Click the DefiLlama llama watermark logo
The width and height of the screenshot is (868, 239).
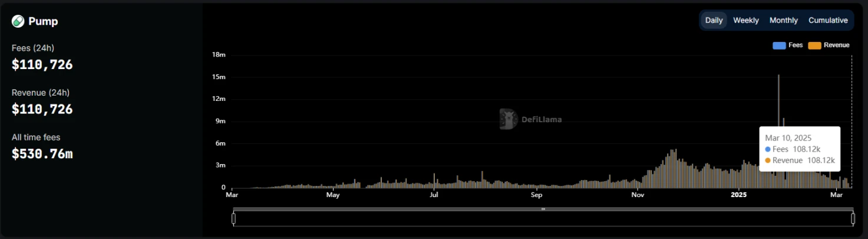coord(508,118)
